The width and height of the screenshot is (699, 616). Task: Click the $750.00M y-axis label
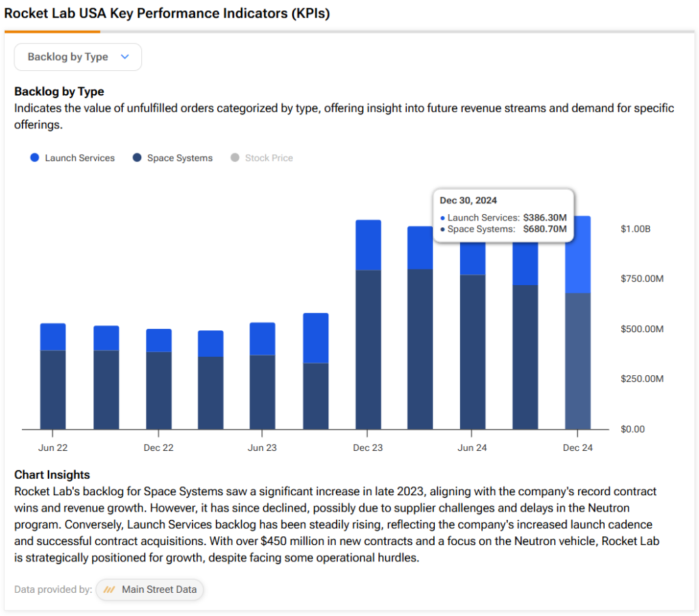tap(642, 279)
